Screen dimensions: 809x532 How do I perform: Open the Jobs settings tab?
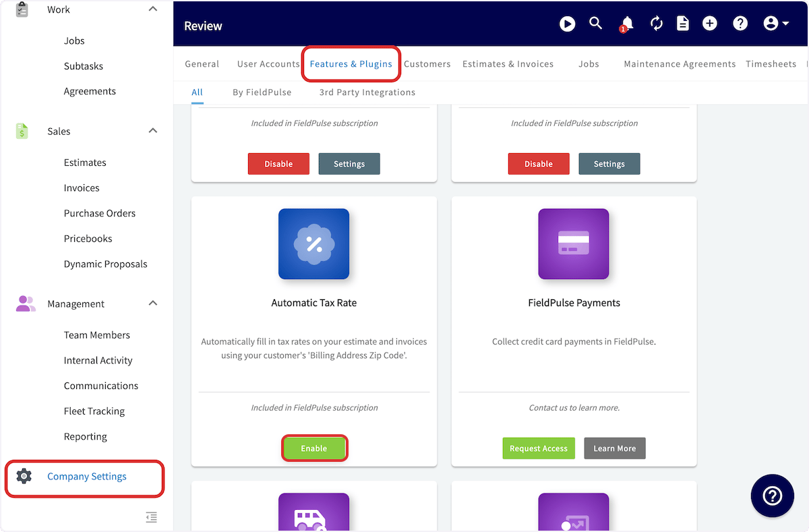pyautogui.click(x=589, y=64)
